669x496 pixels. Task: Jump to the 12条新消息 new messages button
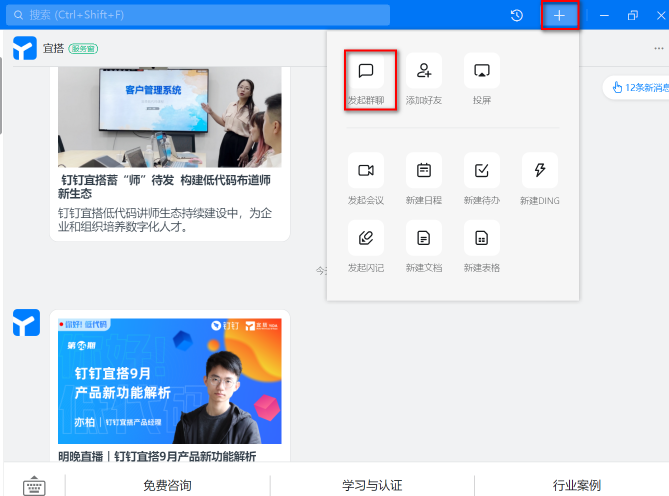(638, 87)
